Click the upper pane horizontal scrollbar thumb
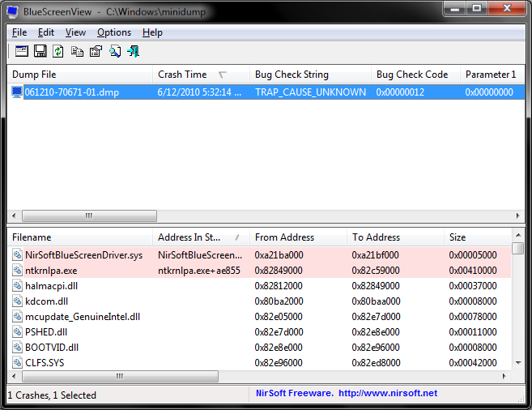 pos(88,216)
